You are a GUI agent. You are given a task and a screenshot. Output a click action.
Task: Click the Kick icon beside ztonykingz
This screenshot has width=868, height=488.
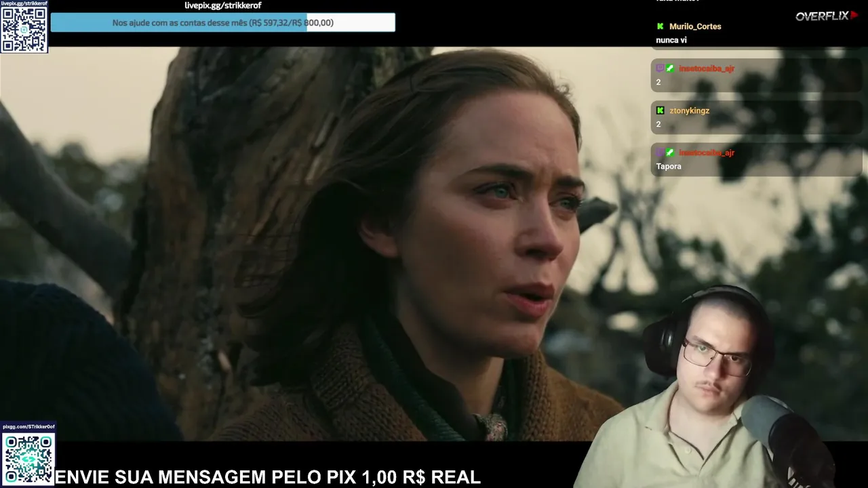(x=660, y=110)
